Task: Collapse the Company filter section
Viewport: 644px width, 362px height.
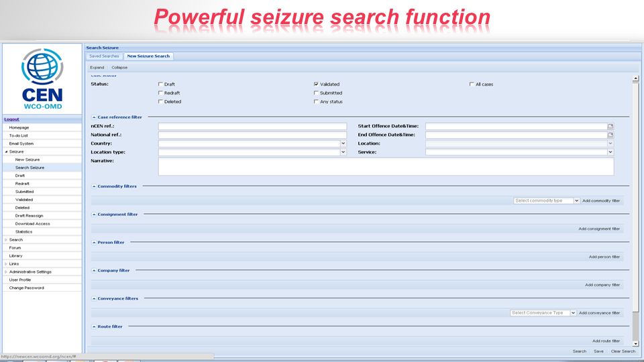Action: 94,270
